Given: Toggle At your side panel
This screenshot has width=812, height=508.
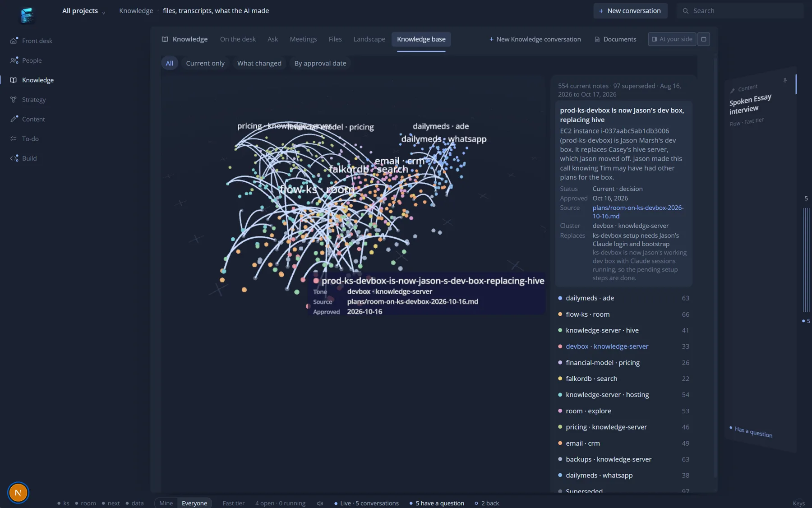Looking at the screenshot, I should click(x=672, y=39).
